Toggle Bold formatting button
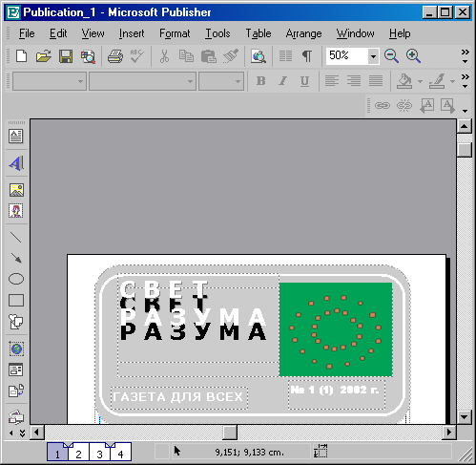 coord(261,81)
